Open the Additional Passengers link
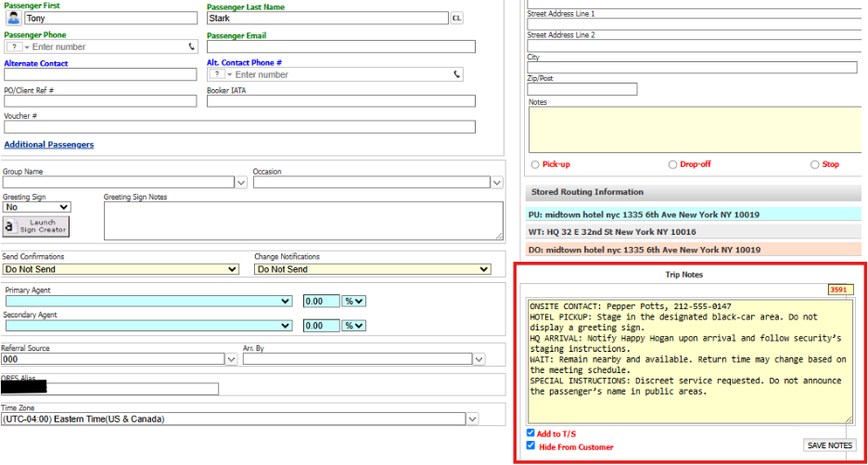The image size is (868, 465). point(49,145)
